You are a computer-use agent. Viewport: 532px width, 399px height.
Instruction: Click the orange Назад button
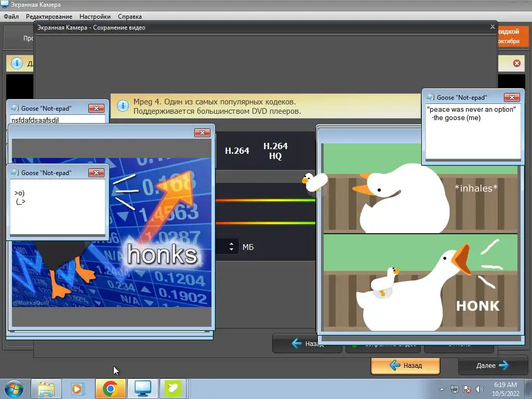tap(405, 365)
